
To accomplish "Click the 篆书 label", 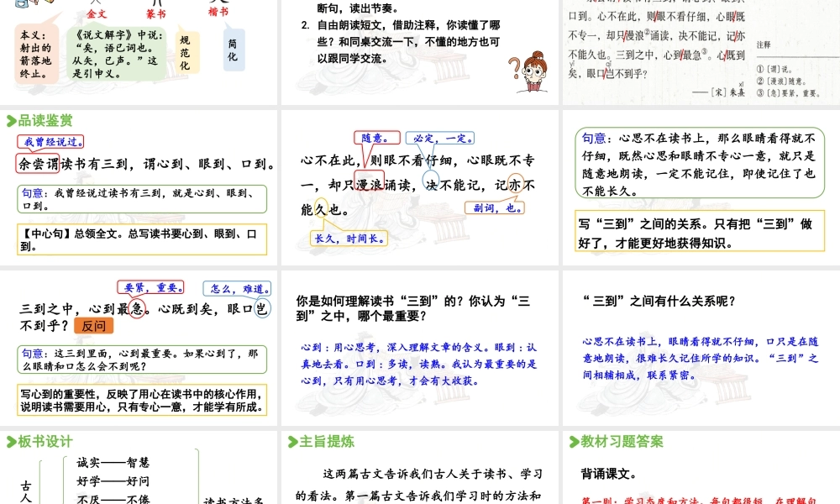I will click(156, 14).
